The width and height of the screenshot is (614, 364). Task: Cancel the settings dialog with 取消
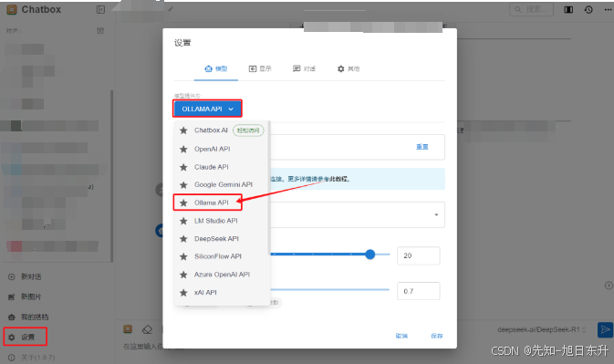tap(401, 336)
